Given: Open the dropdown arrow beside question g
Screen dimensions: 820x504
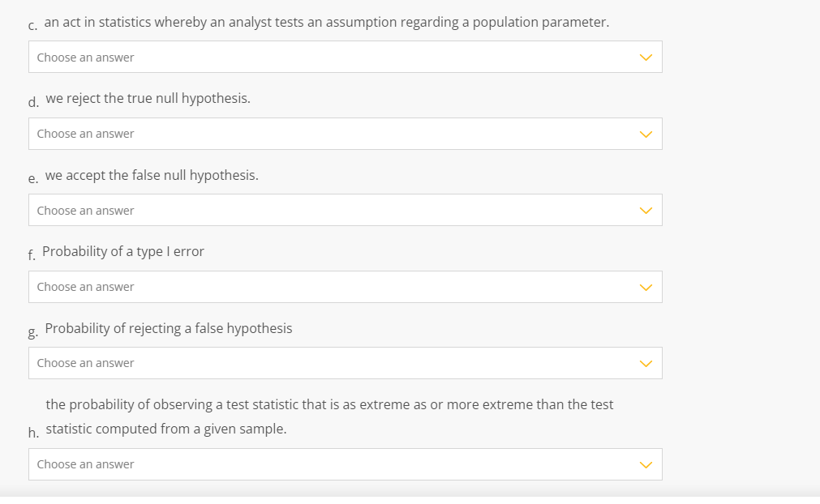Looking at the screenshot, I should click(646, 363).
